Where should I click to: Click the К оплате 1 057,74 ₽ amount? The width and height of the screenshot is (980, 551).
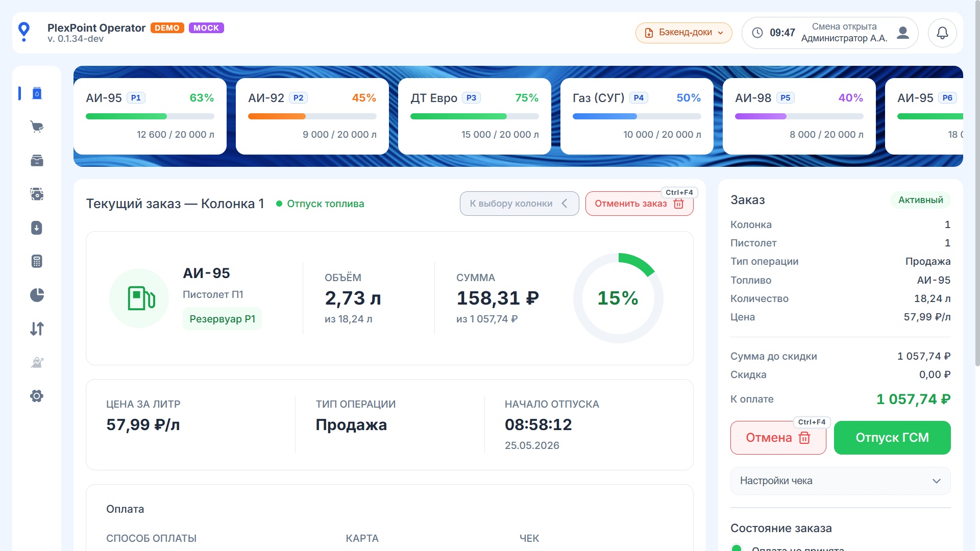(913, 399)
